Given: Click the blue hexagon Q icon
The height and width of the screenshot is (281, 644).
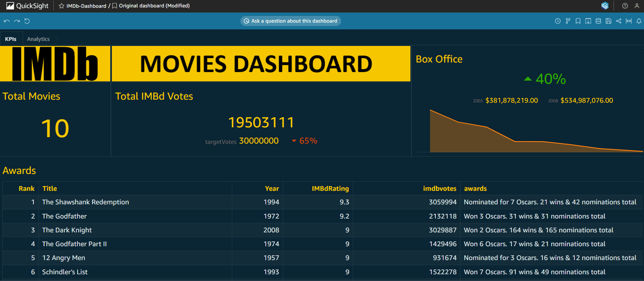Looking at the screenshot, I should click(605, 6).
